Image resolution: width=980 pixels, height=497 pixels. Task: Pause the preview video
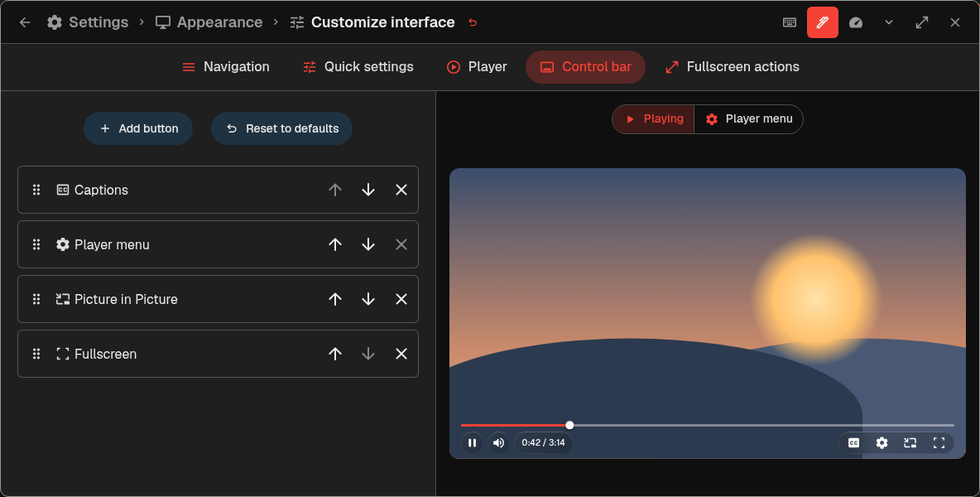point(472,442)
